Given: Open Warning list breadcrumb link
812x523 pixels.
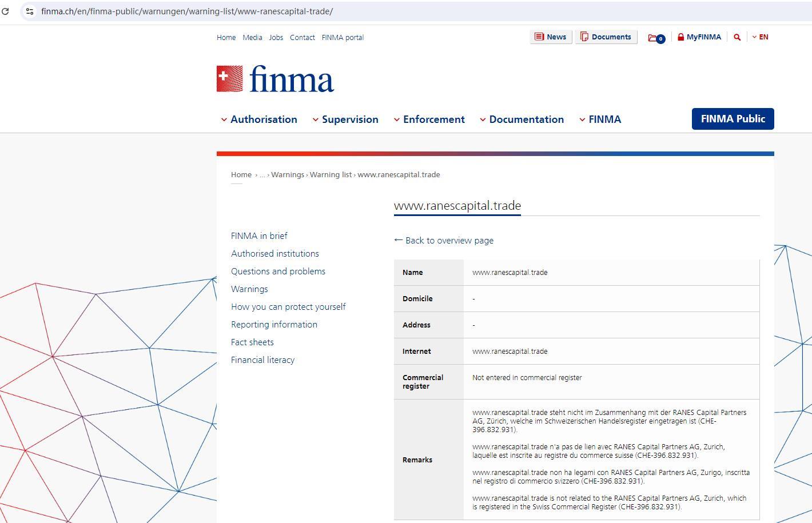Looking at the screenshot, I should click(331, 175).
